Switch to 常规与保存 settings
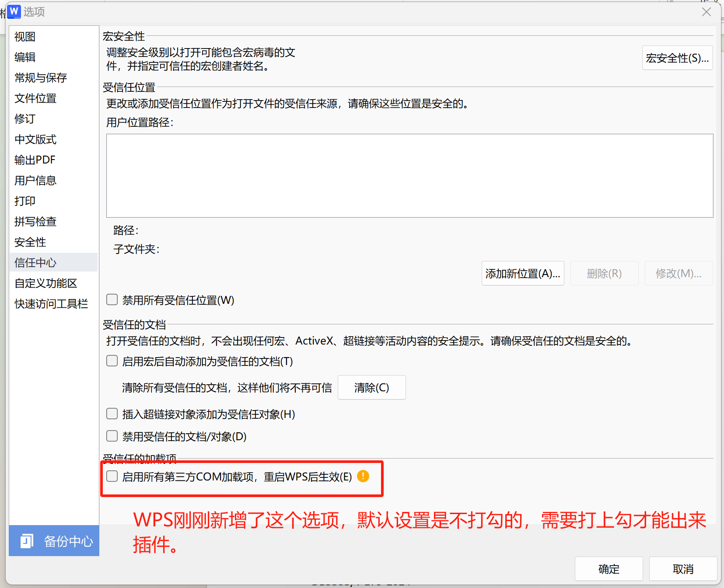The image size is (724, 588). 41,78
